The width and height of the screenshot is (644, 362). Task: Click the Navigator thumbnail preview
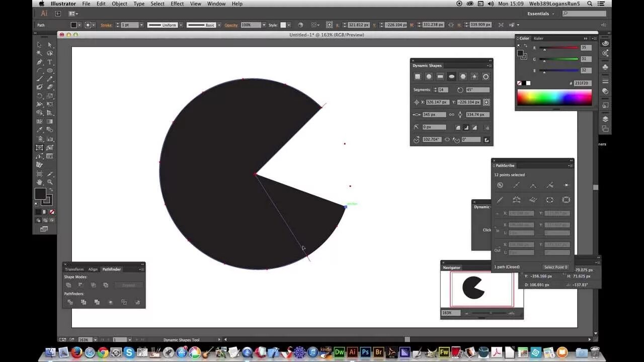(x=482, y=289)
